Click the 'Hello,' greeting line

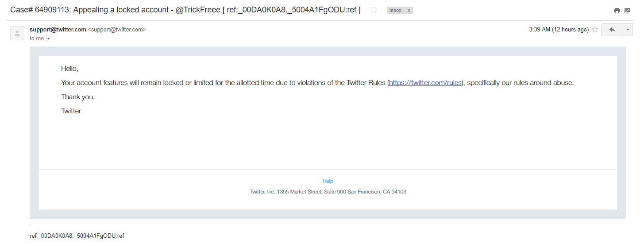(x=69, y=69)
